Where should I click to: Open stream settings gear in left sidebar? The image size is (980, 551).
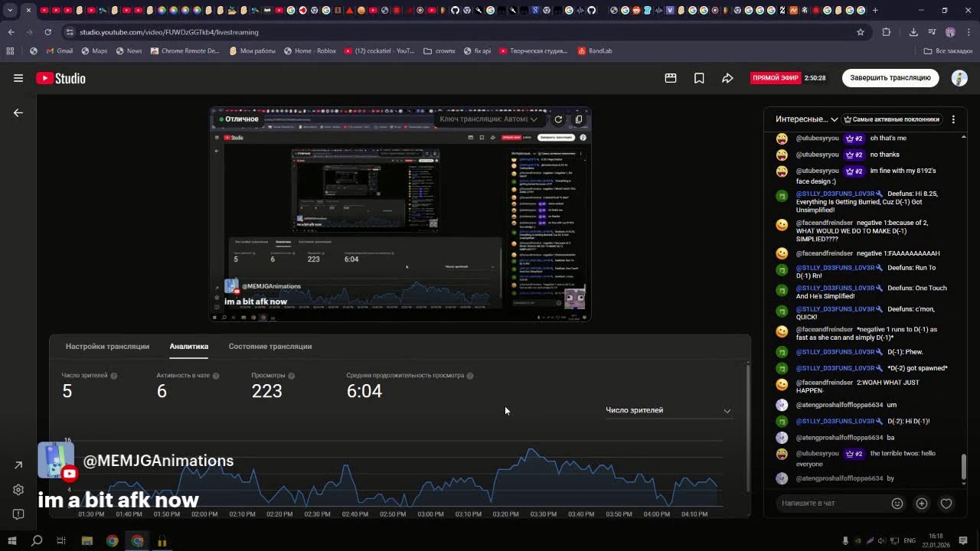[x=18, y=490]
